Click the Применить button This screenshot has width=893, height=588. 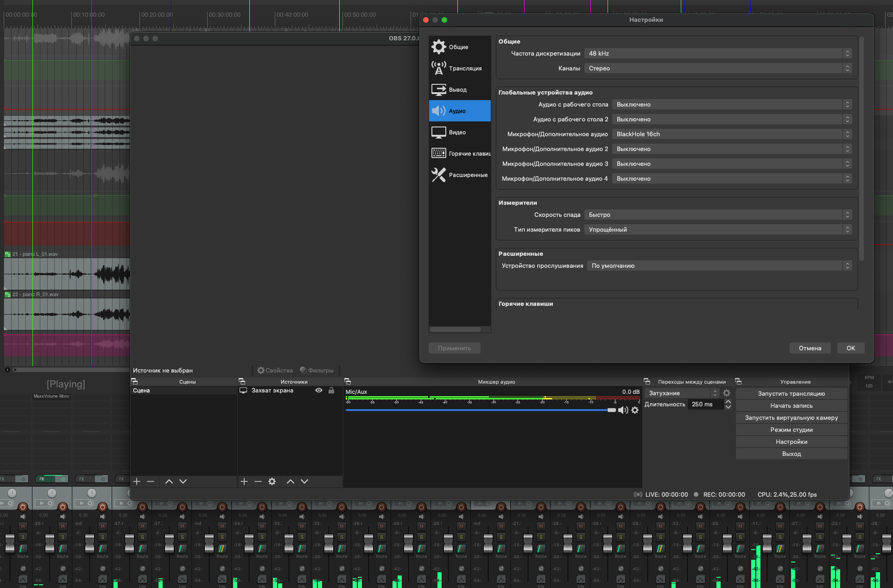click(454, 348)
